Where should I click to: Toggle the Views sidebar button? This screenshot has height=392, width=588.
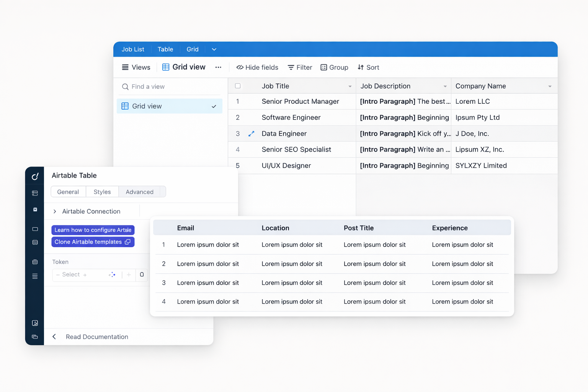(x=136, y=67)
